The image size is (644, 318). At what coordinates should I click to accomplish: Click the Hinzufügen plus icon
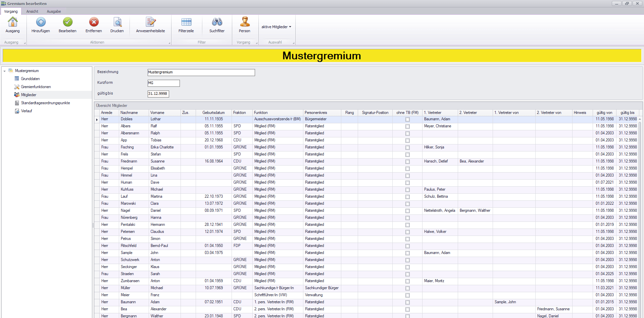click(41, 22)
